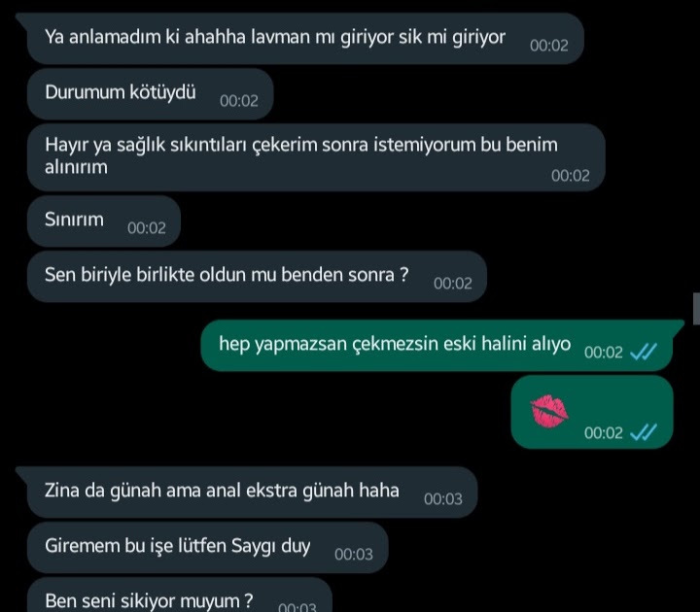This screenshot has height=612, width=700.
Task: Tap the partially visible last message starting 'Ben seni'
Action: point(180,595)
